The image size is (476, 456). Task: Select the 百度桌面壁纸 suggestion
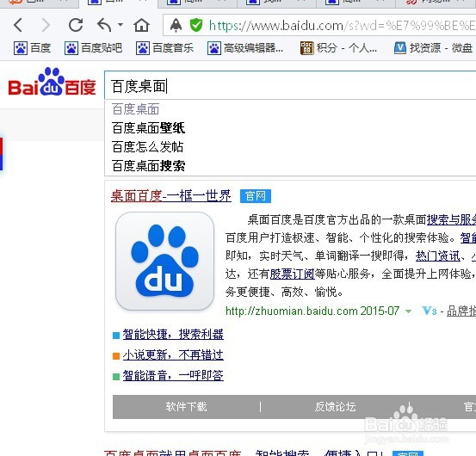pyautogui.click(x=148, y=127)
